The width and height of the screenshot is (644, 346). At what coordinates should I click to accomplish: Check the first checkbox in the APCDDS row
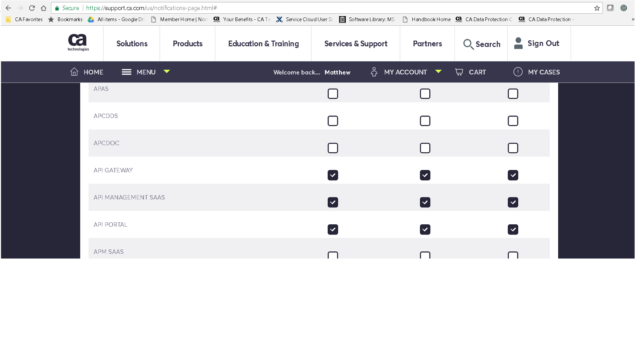[x=333, y=121]
